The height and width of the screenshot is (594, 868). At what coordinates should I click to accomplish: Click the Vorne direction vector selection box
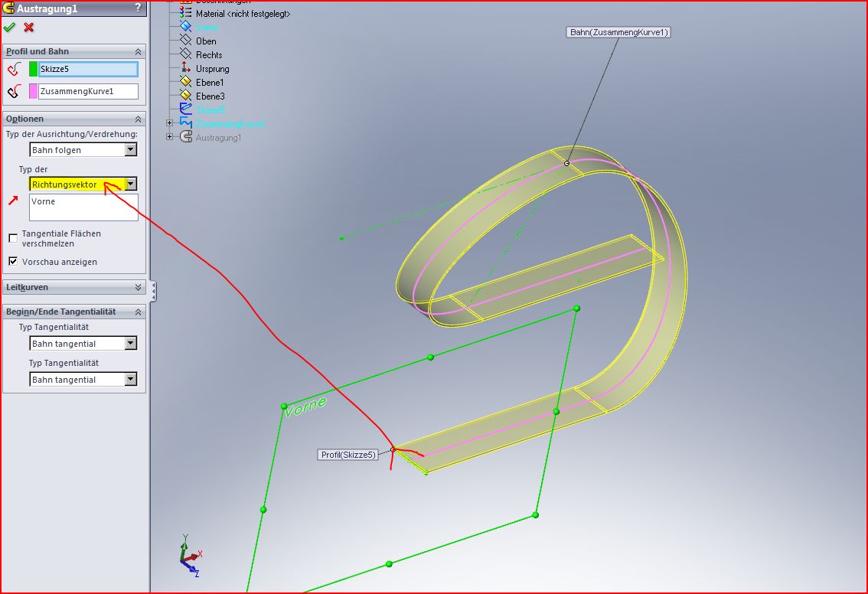pyautogui.click(x=83, y=207)
